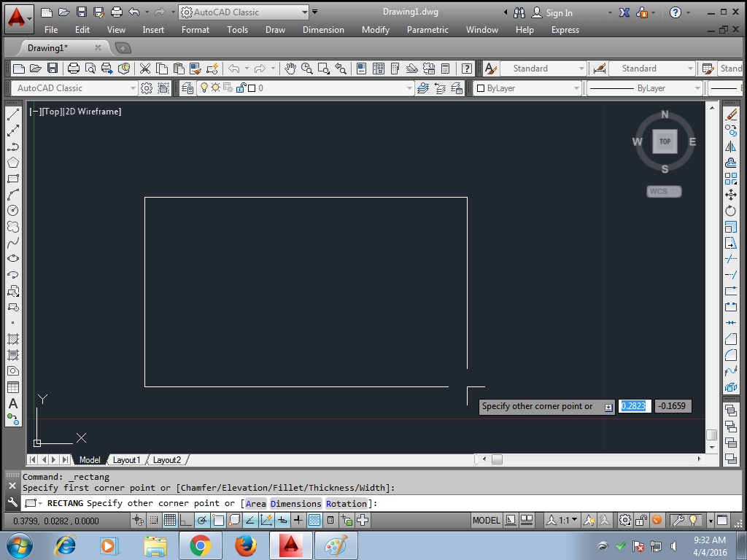Viewport: 747px width, 560px height.
Task: Choose the Area option in command line
Action: tap(257, 503)
